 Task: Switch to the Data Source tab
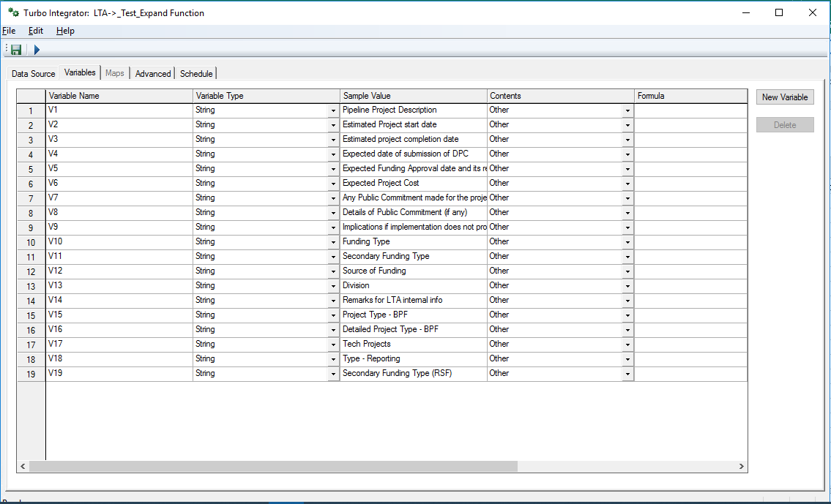point(33,73)
